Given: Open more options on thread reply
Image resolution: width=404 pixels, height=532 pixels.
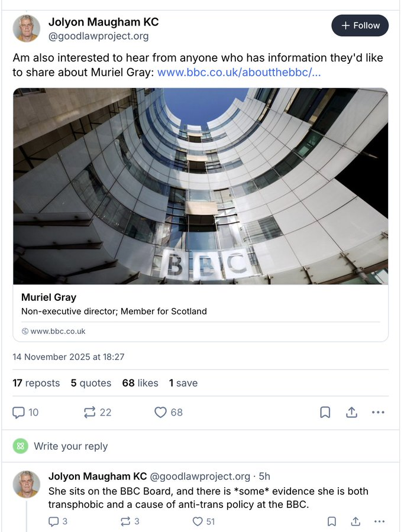Looking at the screenshot, I should (379, 521).
